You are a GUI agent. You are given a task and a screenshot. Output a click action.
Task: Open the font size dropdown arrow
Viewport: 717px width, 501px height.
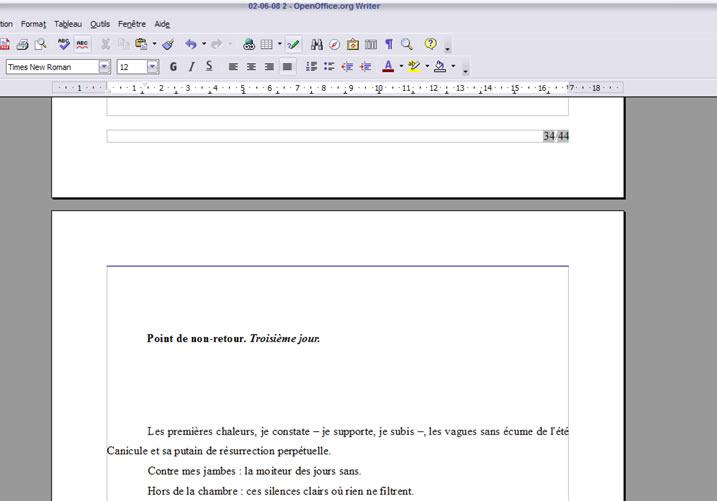153,67
